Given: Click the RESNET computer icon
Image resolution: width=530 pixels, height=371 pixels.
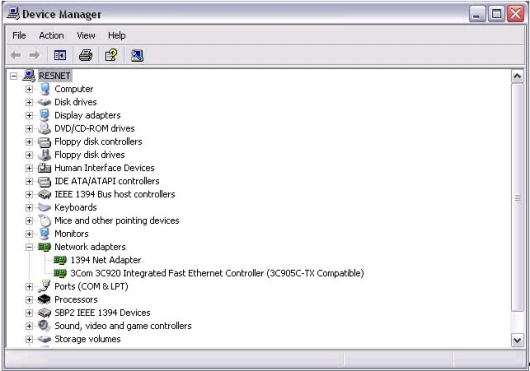Looking at the screenshot, I should pyautogui.click(x=29, y=76).
